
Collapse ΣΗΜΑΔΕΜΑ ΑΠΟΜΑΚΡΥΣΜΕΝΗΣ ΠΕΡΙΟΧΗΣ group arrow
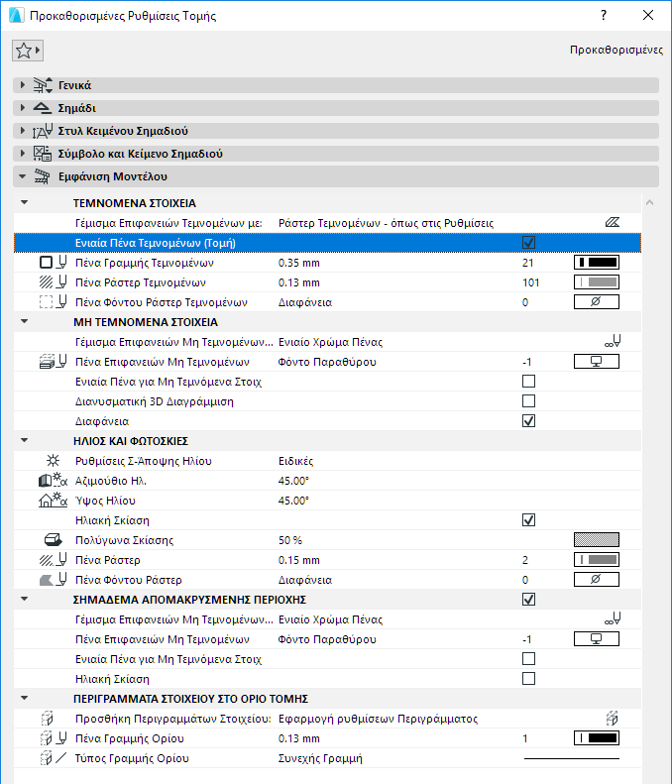(x=24, y=599)
